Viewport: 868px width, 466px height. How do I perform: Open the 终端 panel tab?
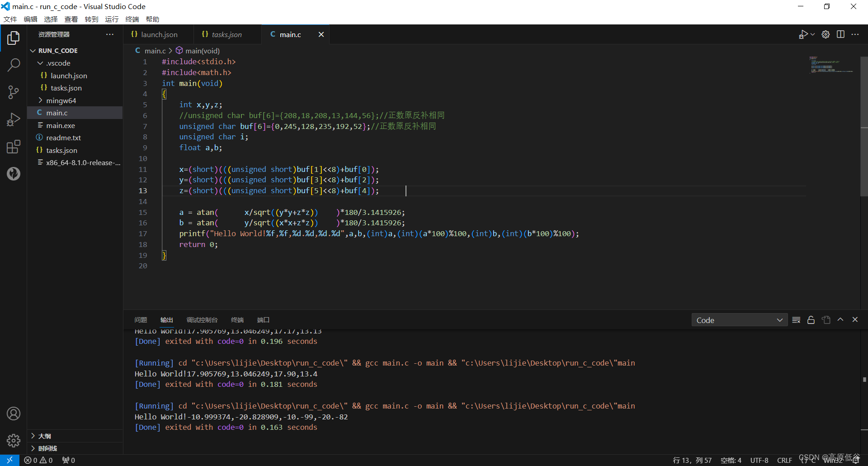pyautogui.click(x=237, y=320)
